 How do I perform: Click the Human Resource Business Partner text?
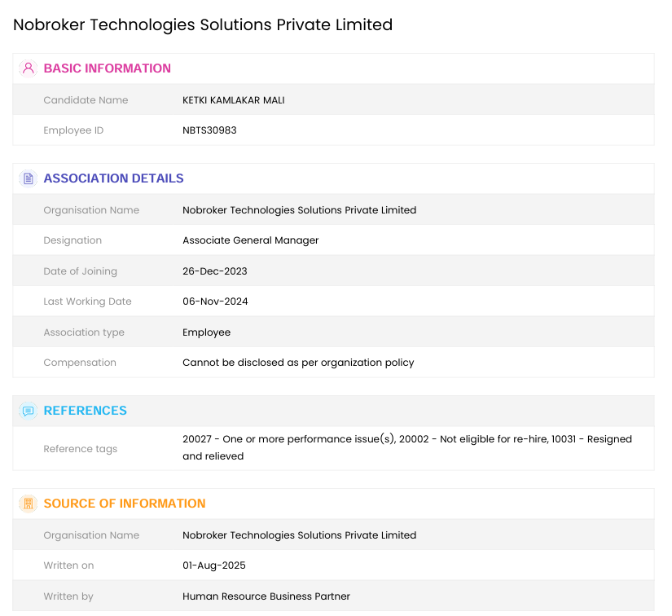coord(266,596)
